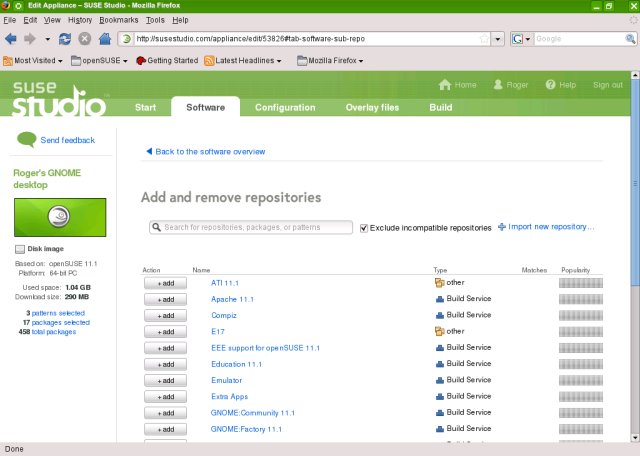Toggle Exclude incompatible repositories checkbox
This screenshot has height=456, width=640.
tap(364, 228)
